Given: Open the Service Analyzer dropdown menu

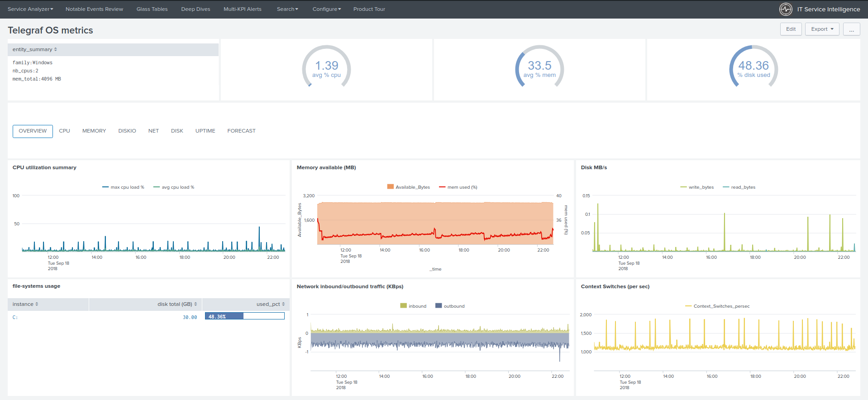Looking at the screenshot, I should point(30,9).
